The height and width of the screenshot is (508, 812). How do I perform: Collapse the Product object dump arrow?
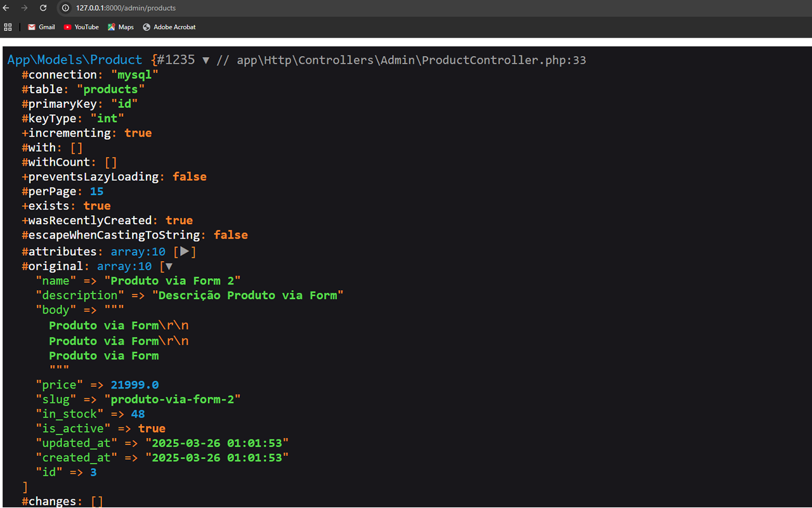pos(206,60)
